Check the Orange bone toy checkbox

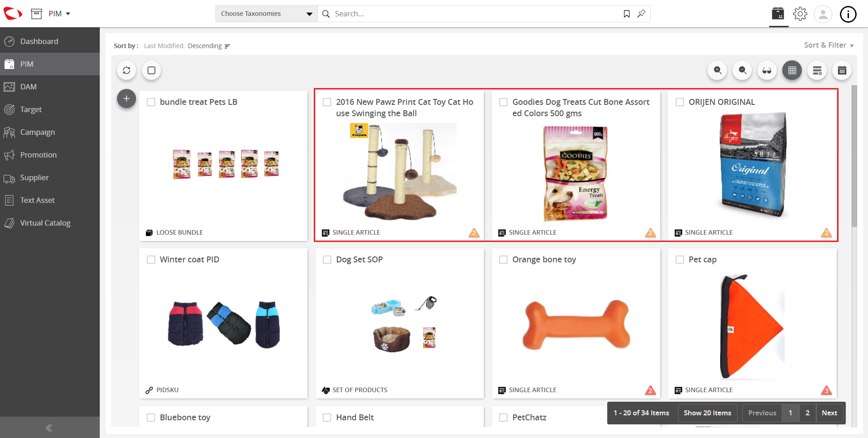click(503, 260)
